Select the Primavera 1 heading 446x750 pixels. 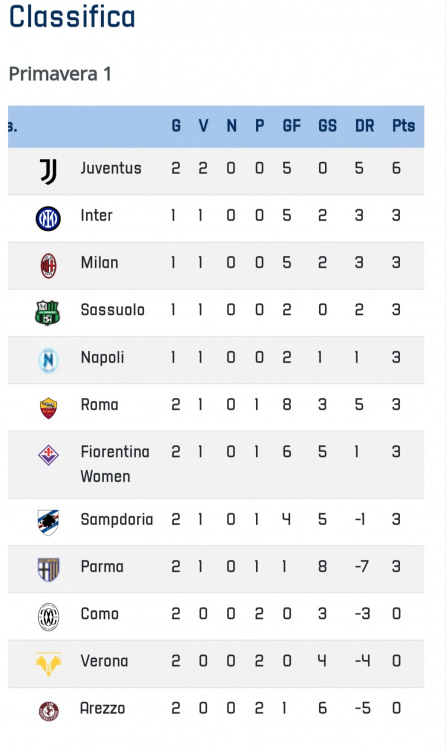(x=60, y=74)
